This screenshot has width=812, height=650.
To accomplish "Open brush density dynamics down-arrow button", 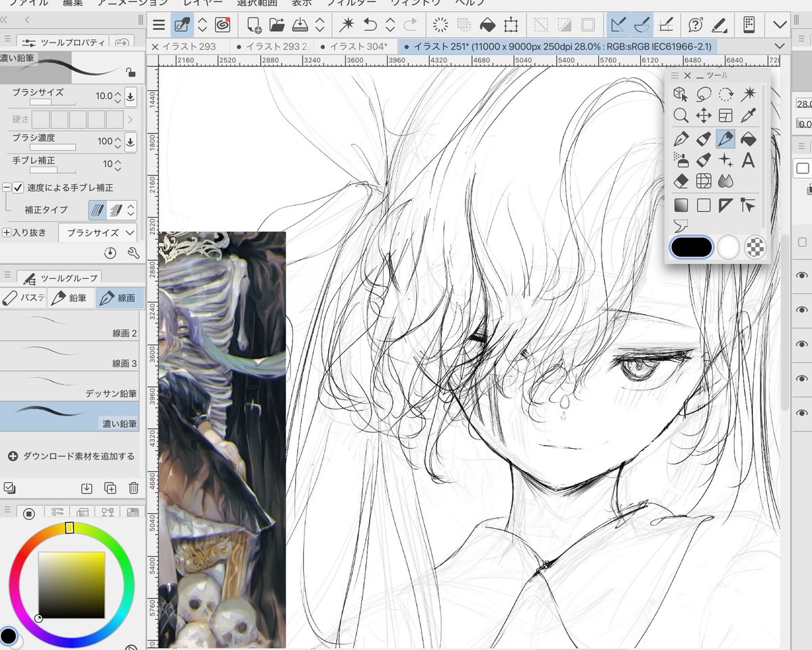I will coord(131,142).
